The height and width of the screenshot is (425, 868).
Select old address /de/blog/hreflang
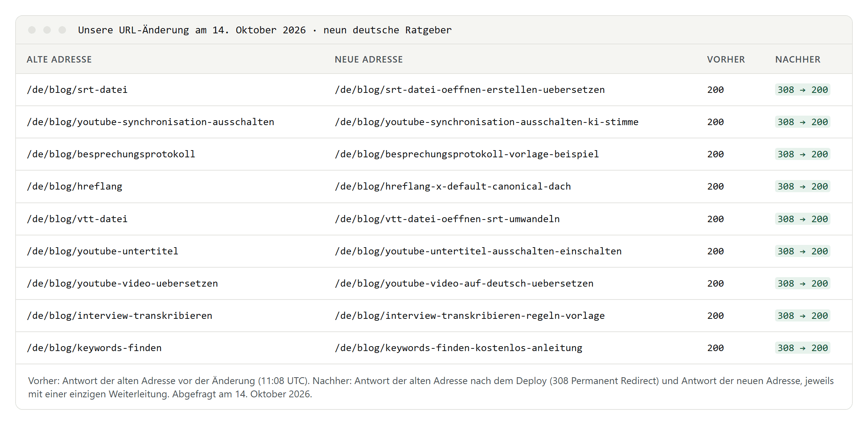(75, 187)
